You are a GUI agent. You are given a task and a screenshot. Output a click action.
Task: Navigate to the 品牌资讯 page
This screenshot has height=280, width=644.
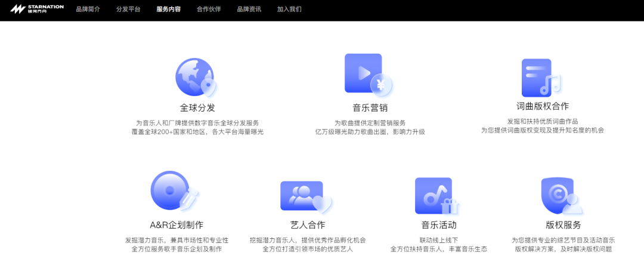tap(249, 10)
